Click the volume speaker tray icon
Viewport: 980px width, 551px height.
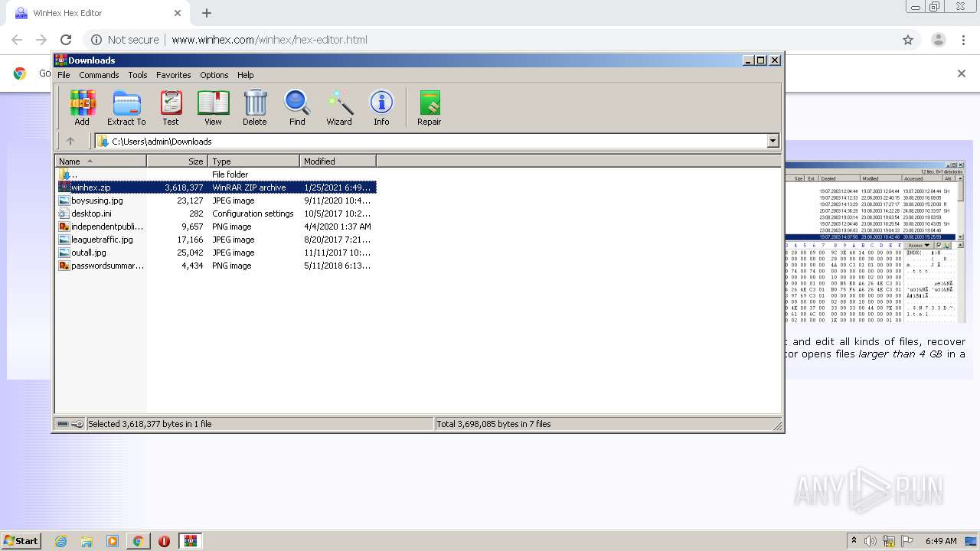point(871,541)
